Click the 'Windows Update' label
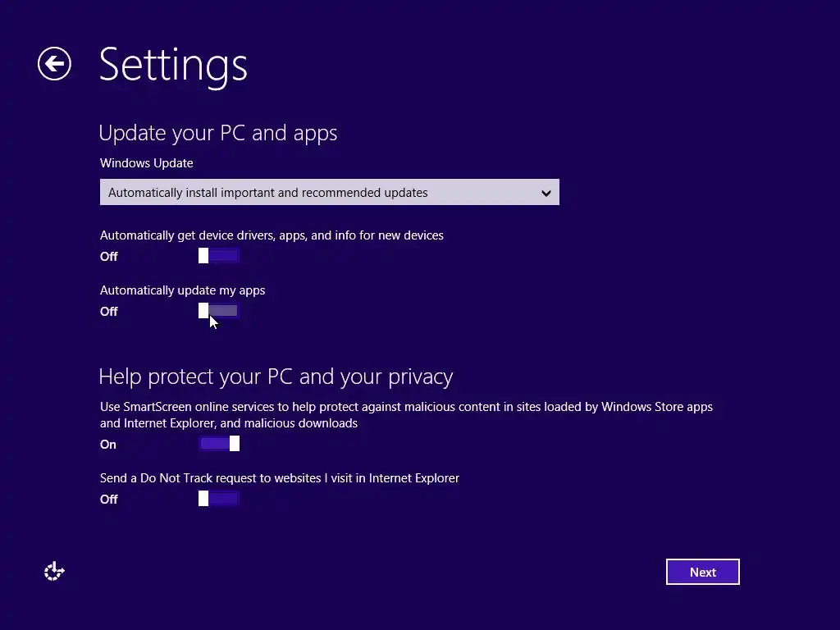840x630 pixels. point(146,163)
